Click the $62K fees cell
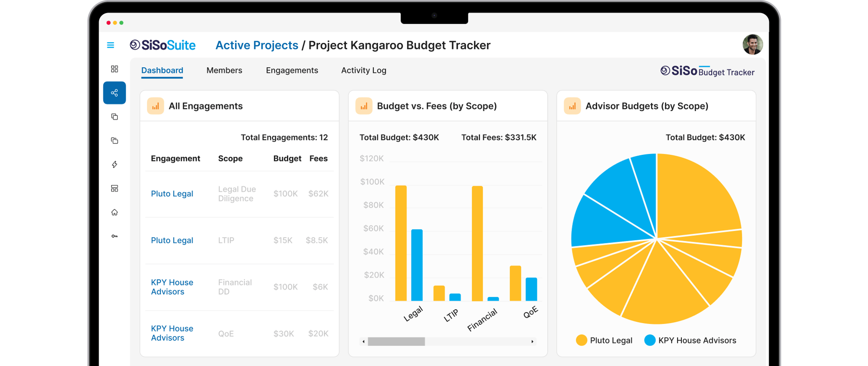Viewport: 868px width, 366px height. coord(318,194)
